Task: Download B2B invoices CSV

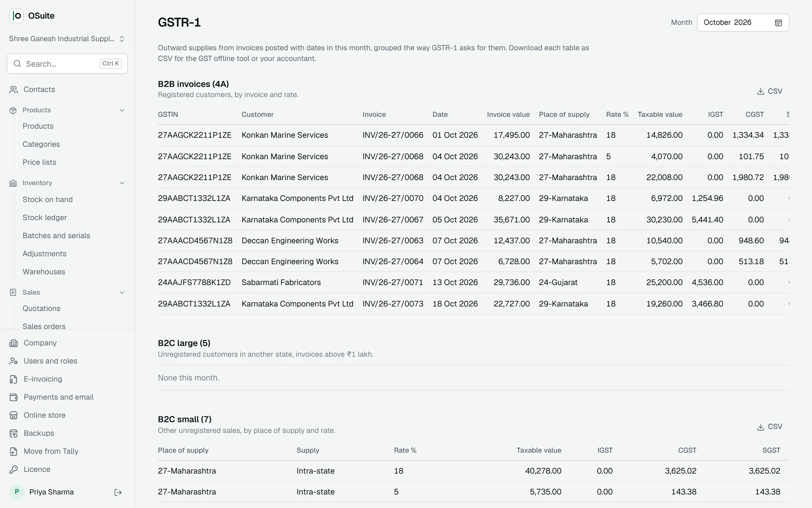Action: (x=770, y=91)
